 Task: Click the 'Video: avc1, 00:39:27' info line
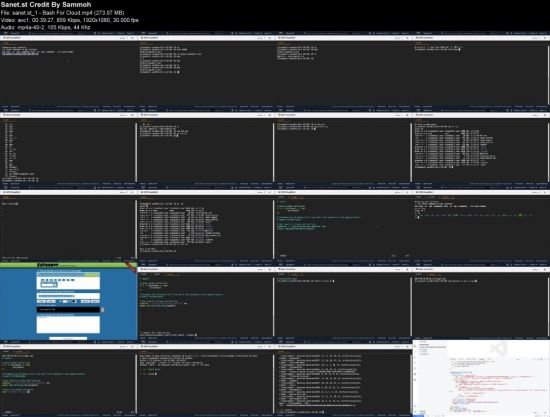pos(69,20)
